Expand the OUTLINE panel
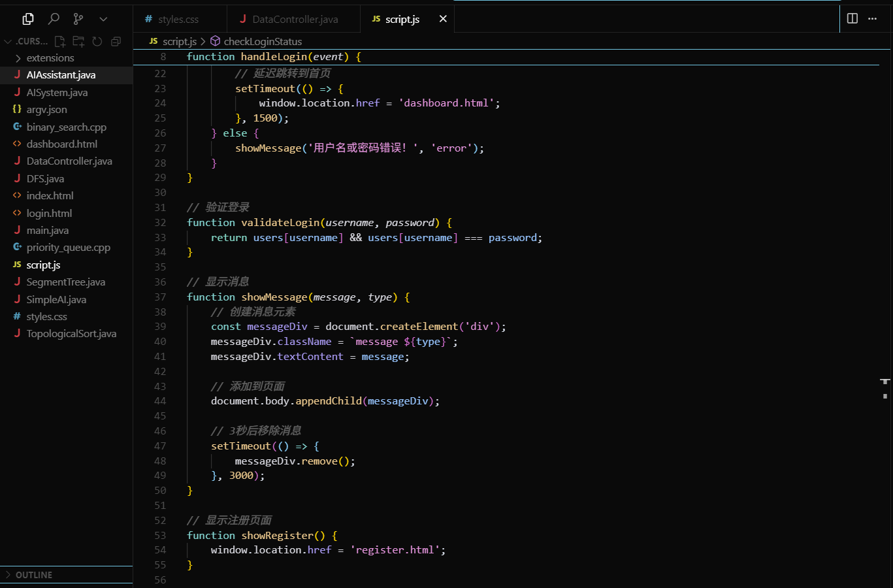 coord(66,575)
